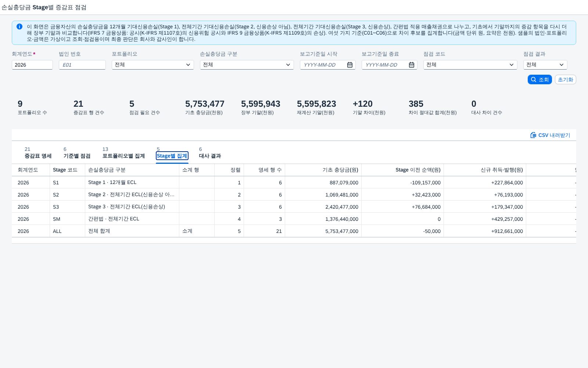
Task: Open calendar picker for 보고기준일 시작
Action: [x=350, y=65]
